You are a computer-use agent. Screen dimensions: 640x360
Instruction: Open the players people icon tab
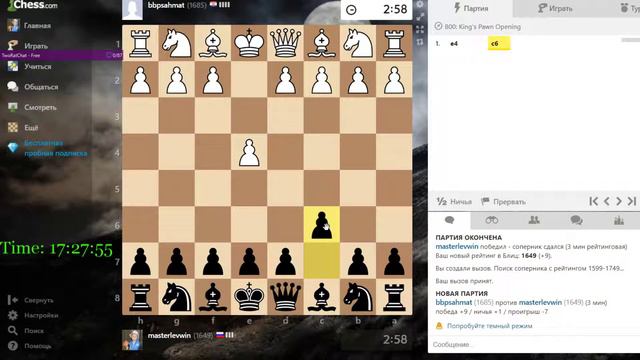point(534,220)
